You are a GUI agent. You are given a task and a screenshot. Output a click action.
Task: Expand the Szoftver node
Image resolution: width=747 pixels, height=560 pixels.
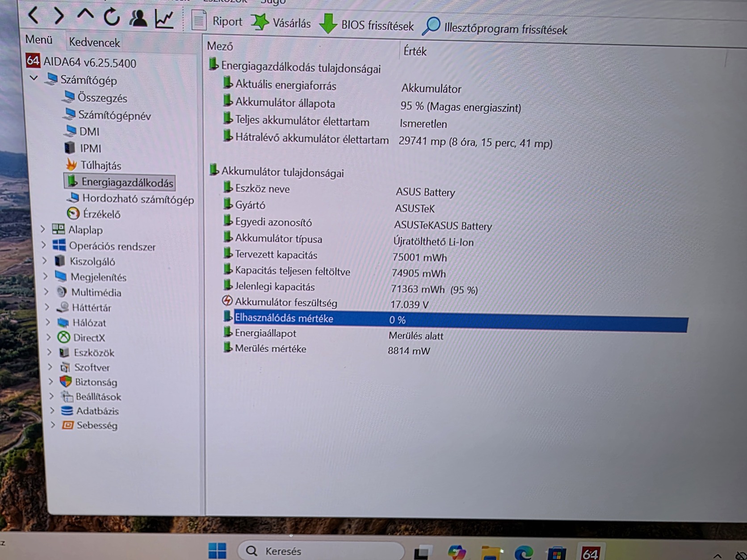pos(50,367)
